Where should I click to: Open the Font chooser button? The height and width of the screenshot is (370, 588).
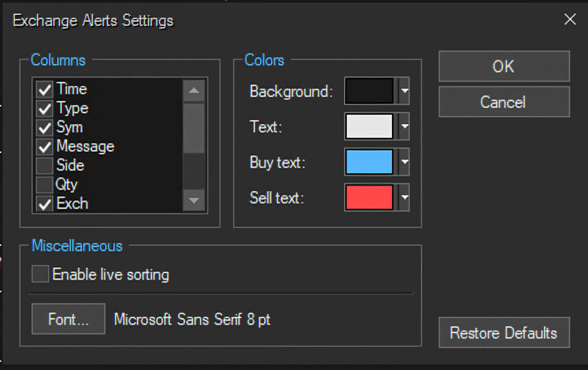point(69,319)
